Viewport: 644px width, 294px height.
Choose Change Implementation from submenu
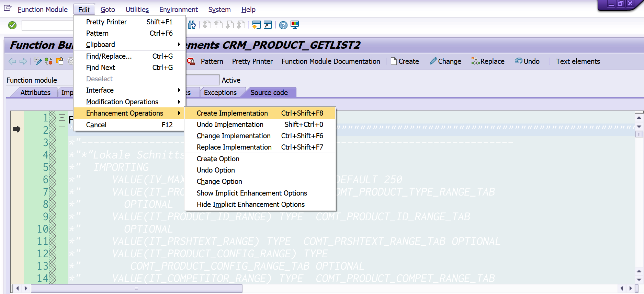tap(260, 136)
